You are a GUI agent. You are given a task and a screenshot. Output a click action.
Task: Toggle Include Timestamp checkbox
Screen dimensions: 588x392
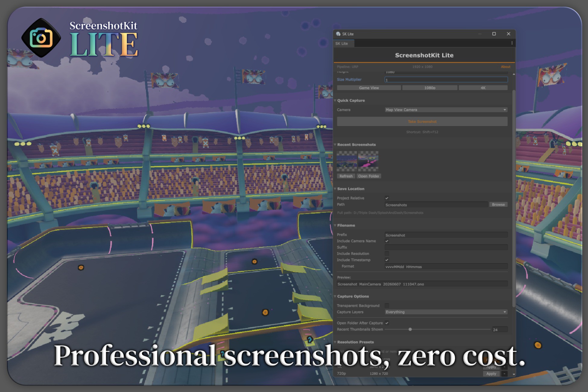(387, 260)
